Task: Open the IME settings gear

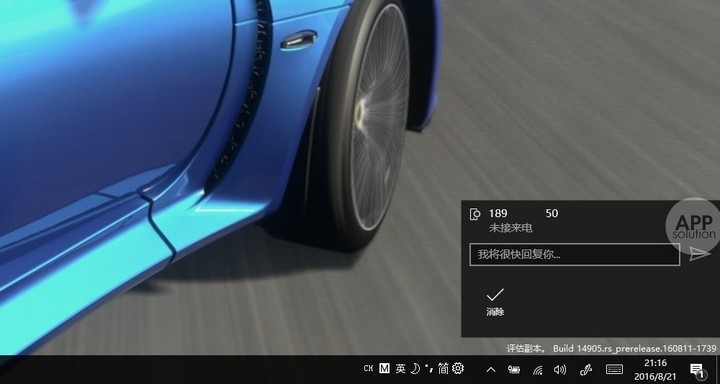Action: coord(458,368)
